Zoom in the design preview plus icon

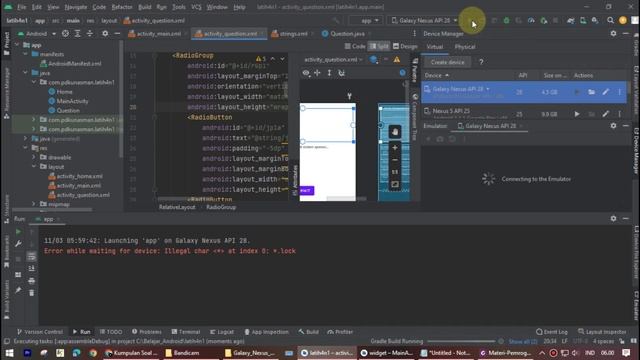click(x=394, y=148)
